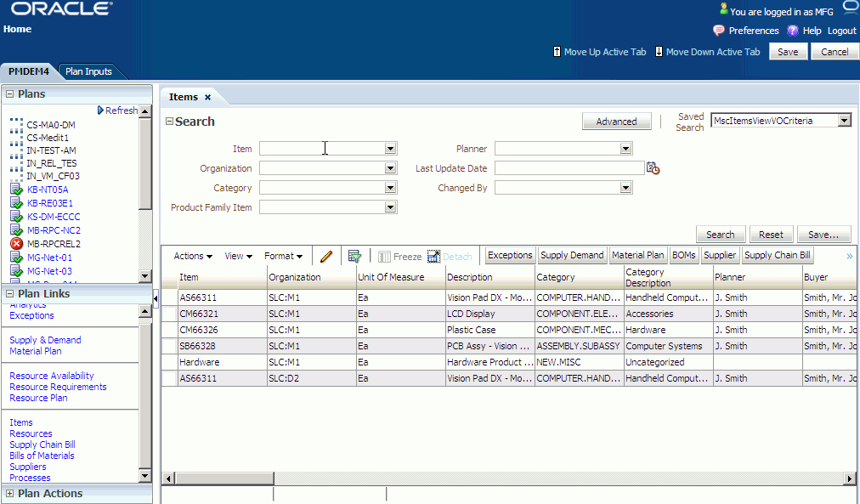The image size is (860, 504).
Task: Click the pencil edit icon in table toolbar
Action: click(326, 256)
